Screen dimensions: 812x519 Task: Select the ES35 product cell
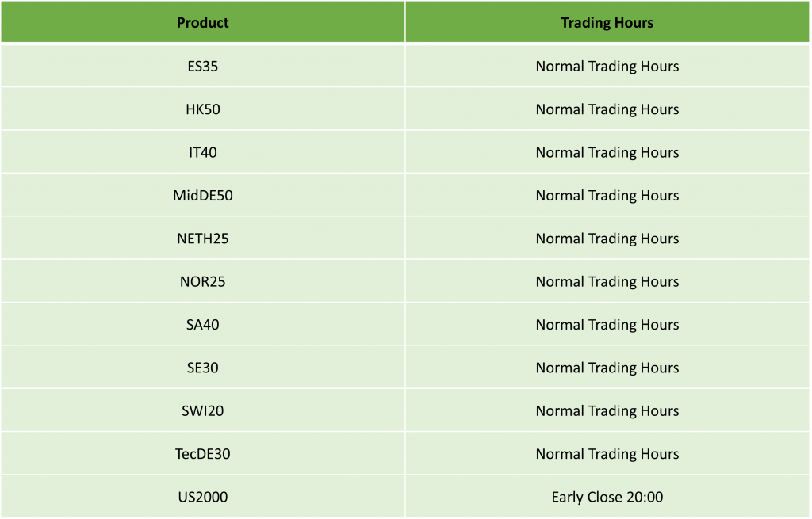(x=202, y=67)
